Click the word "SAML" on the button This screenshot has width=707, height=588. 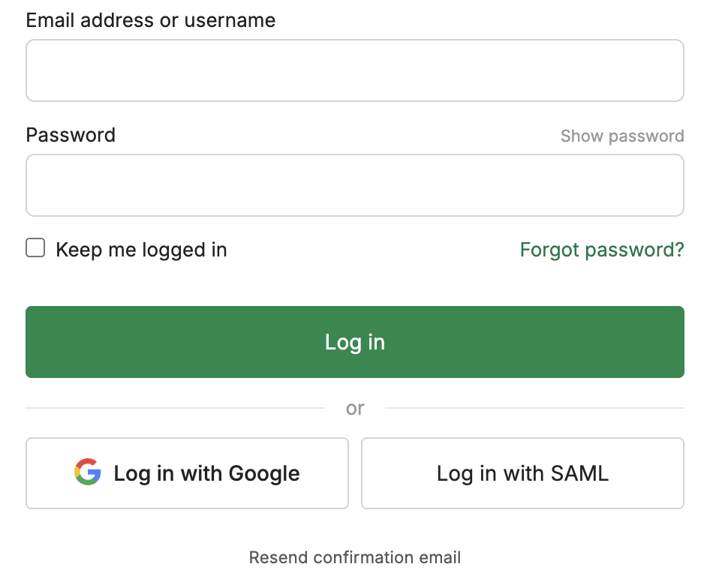[x=579, y=473]
